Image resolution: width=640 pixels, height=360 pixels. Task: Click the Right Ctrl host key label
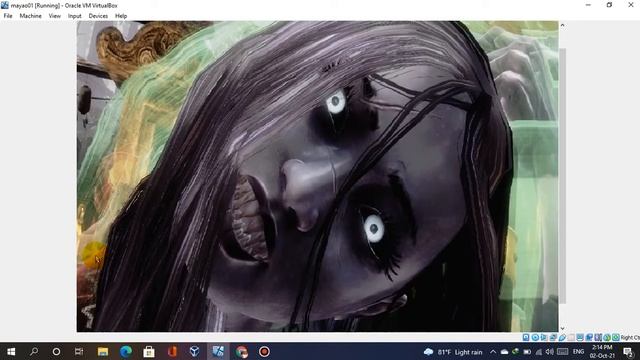pyautogui.click(x=630, y=338)
